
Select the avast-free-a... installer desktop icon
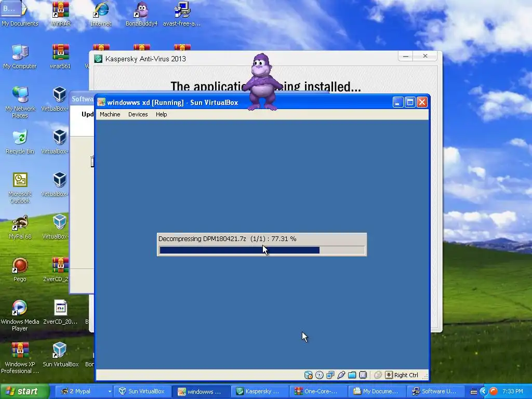[182, 14]
